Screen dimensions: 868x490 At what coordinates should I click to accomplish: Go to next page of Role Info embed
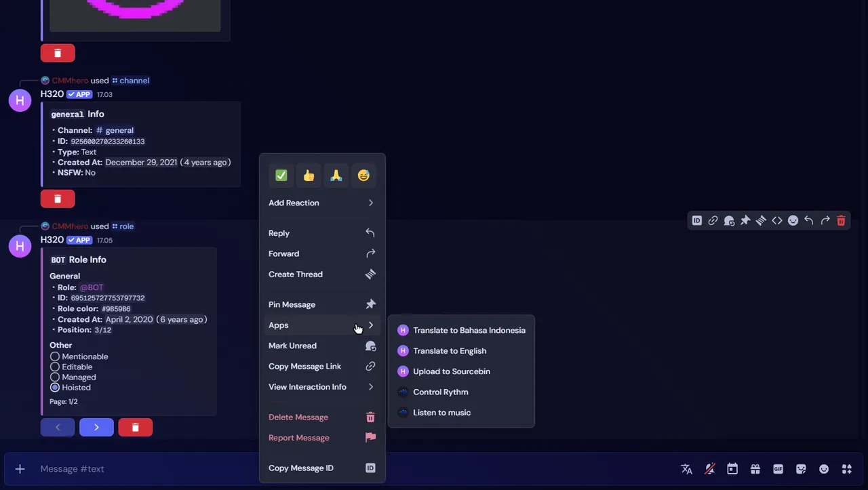[x=96, y=428]
